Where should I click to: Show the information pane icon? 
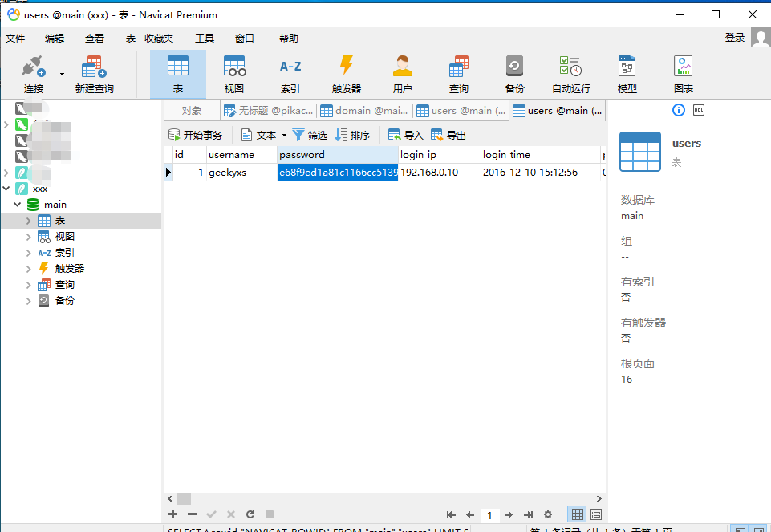coord(679,110)
